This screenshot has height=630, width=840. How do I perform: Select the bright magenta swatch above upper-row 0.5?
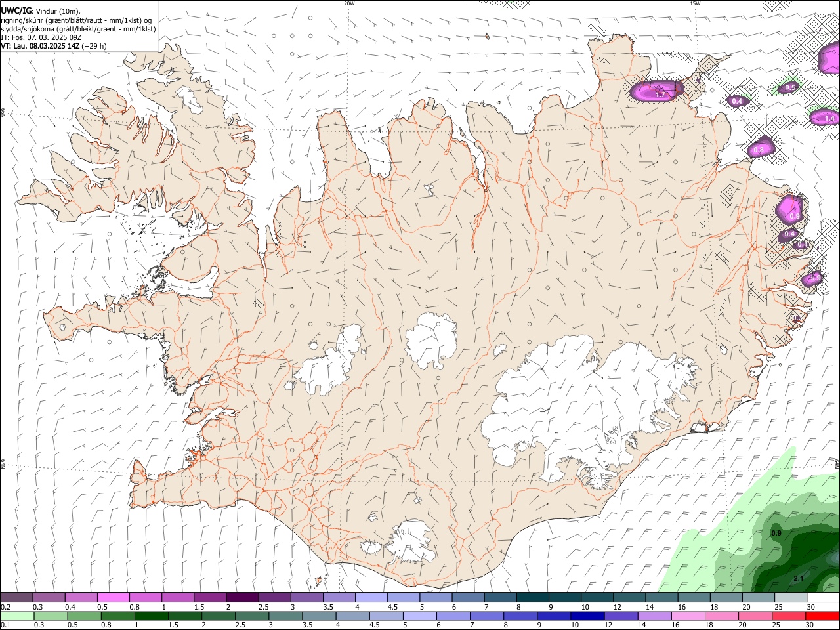pyautogui.click(x=114, y=597)
